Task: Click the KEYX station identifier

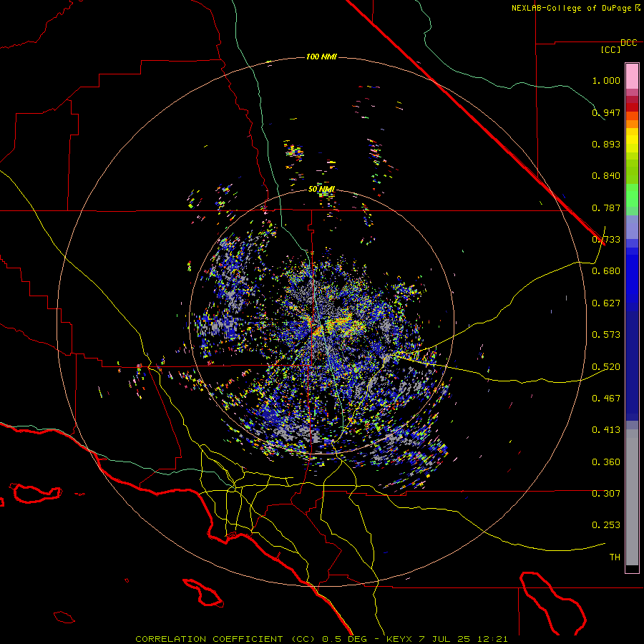Action: [399, 639]
